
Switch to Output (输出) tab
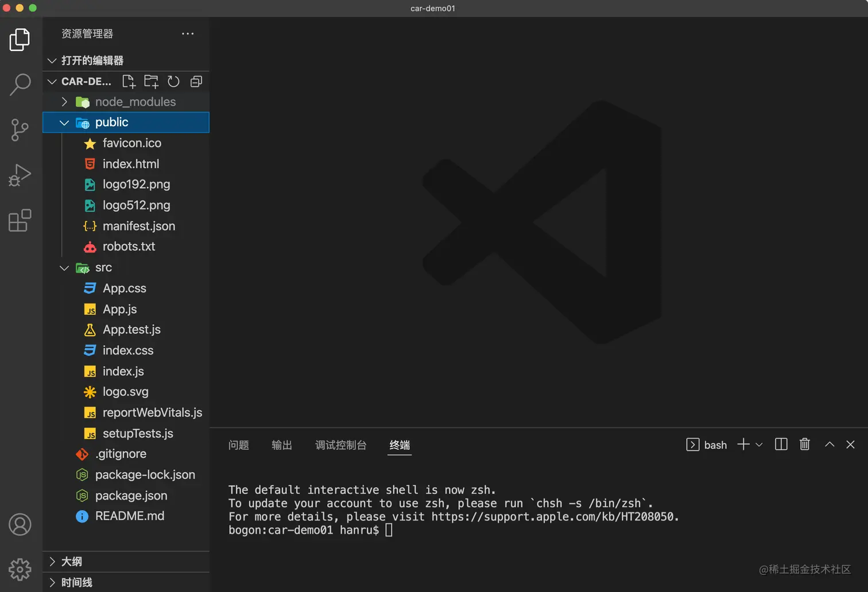click(282, 445)
